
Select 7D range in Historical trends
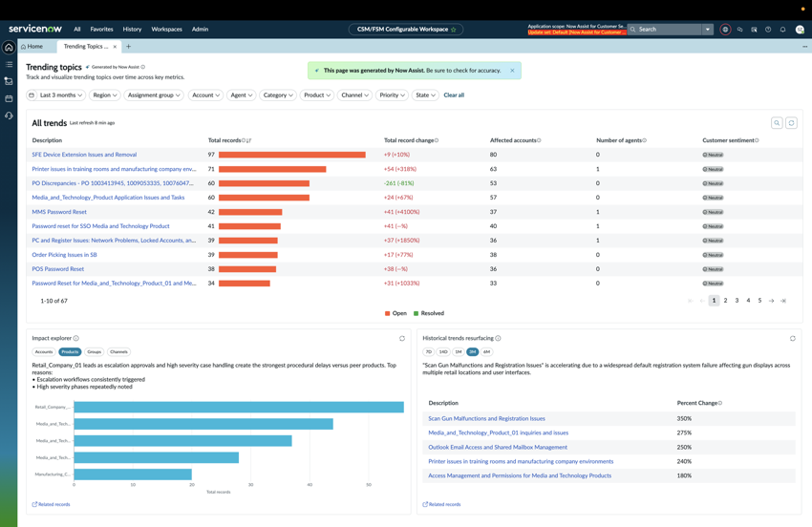pyautogui.click(x=428, y=352)
